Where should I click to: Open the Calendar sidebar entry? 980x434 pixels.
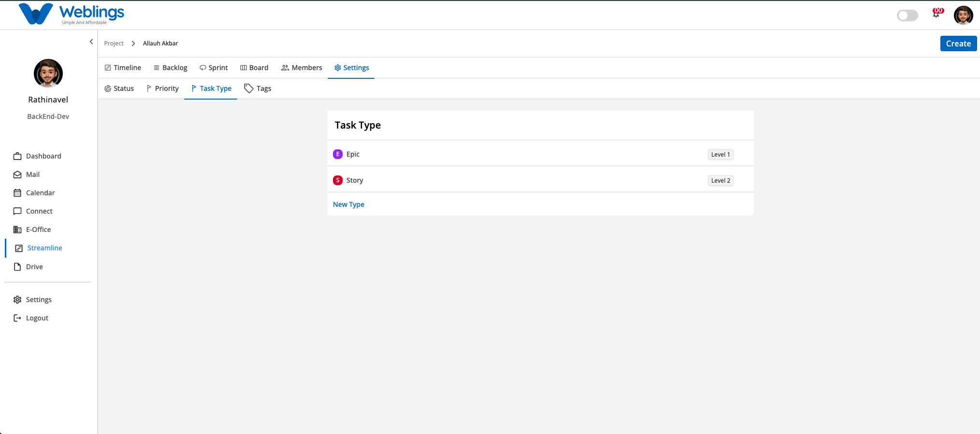[x=41, y=193]
